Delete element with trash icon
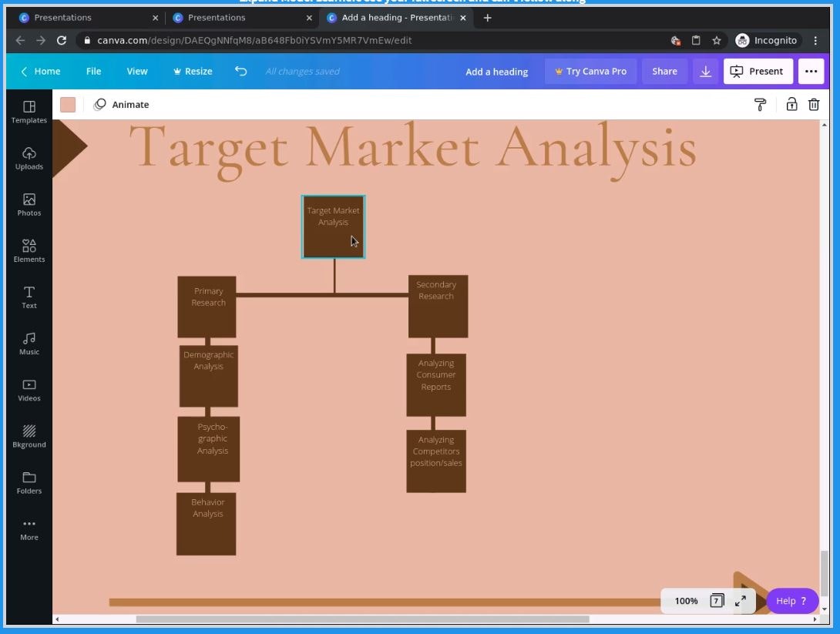This screenshot has height=634, width=840. (x=813, y=105)
